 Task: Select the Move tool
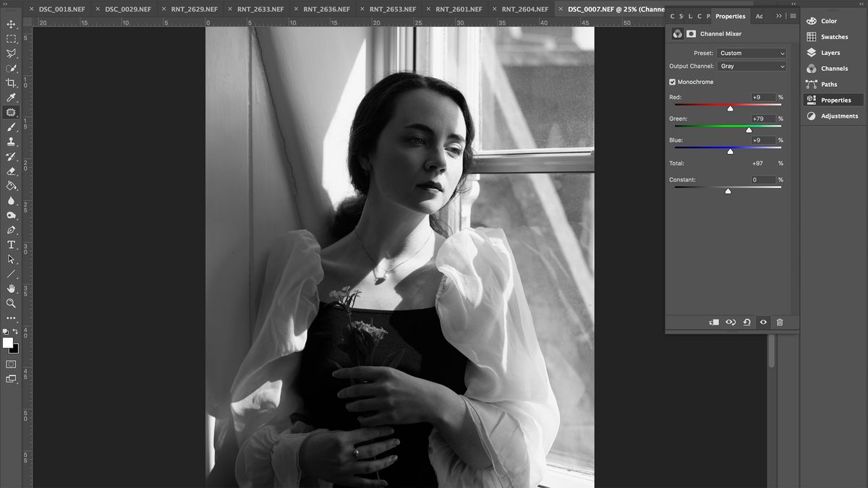(10, 23)
